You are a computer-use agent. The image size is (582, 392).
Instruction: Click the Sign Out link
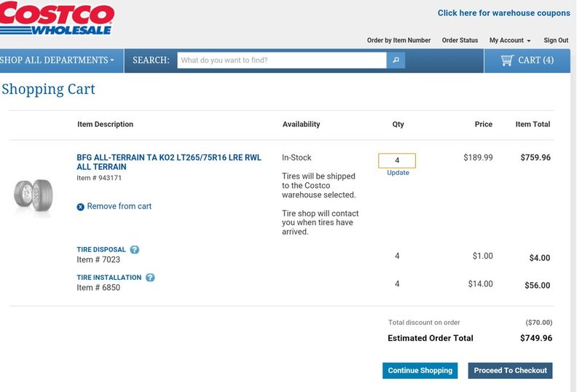(556, 41)
